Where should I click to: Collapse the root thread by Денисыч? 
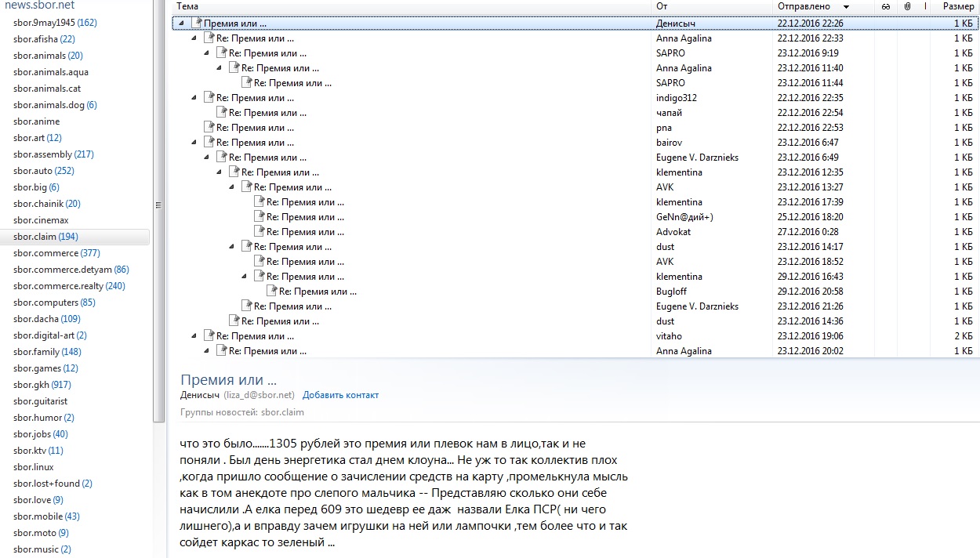182,24
